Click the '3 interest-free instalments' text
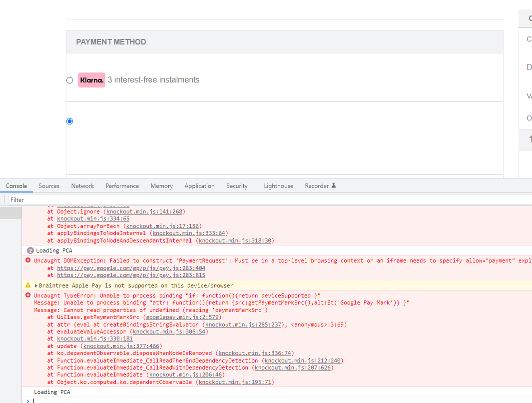Viewport: 532px width, 403px height. click(154, 79)
